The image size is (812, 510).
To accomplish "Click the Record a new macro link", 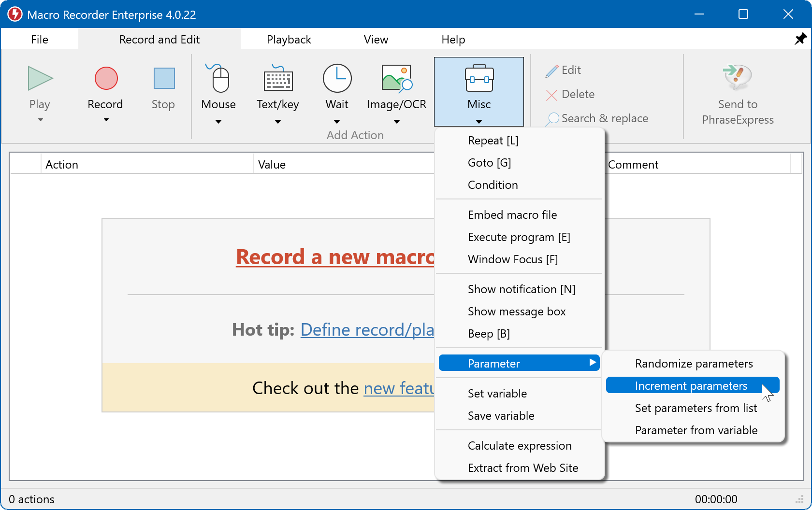I will (334, 257).
